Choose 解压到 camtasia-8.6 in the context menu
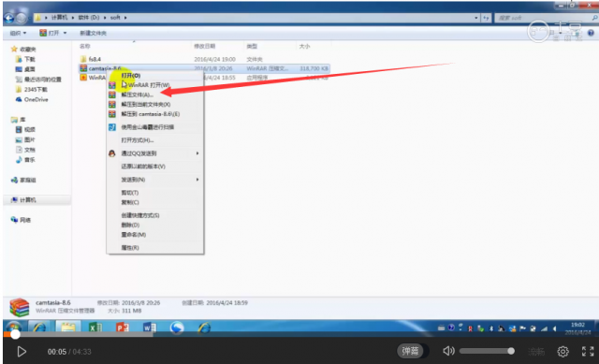This screenshot has width=599, height=364. click(x=150, y=114)
